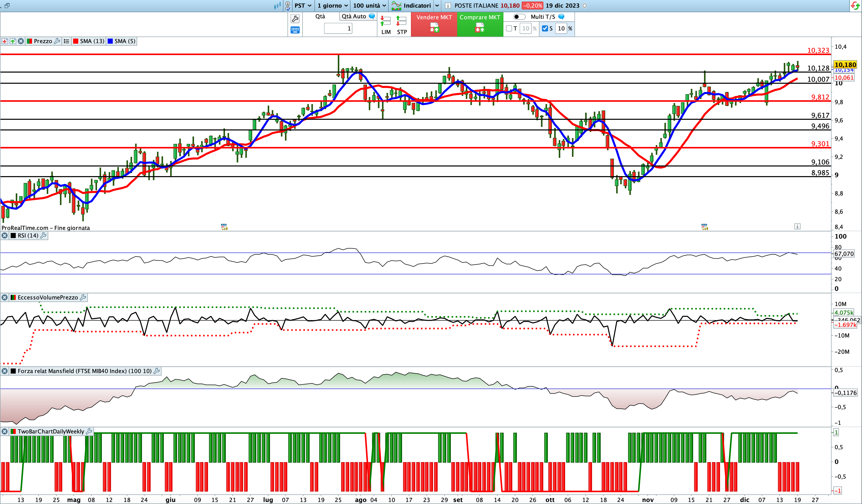Open the SMA (13) indicator label
This screenshot has height=504, width=862.
92,41
